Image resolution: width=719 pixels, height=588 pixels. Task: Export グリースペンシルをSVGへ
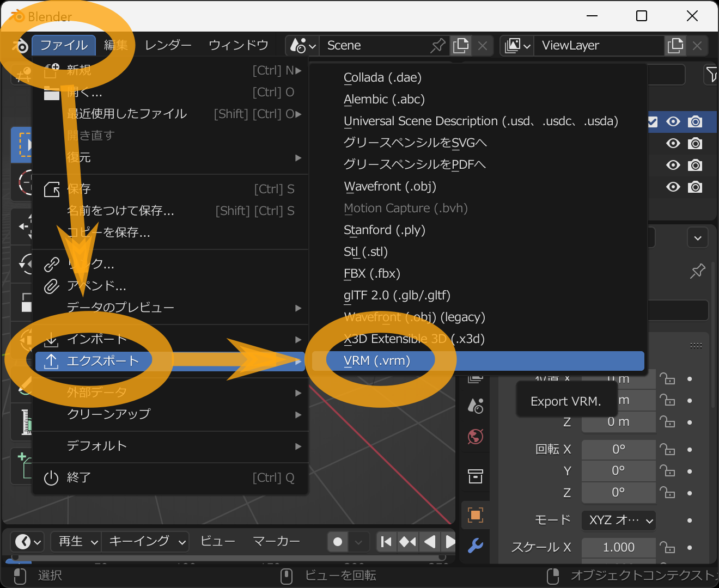[x=478, y=143]
